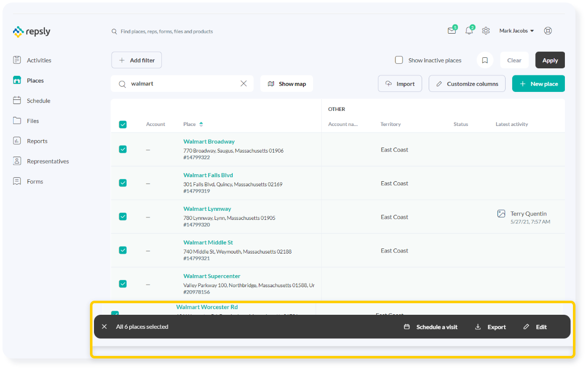Viewport: 588px width, 371px height.
Task: Open the Walmart Broadway place link
Action: (209, 142)
